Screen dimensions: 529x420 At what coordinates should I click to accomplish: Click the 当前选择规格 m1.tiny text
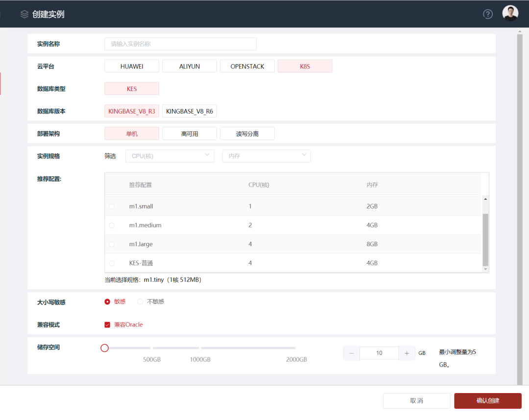pos(153,280)
